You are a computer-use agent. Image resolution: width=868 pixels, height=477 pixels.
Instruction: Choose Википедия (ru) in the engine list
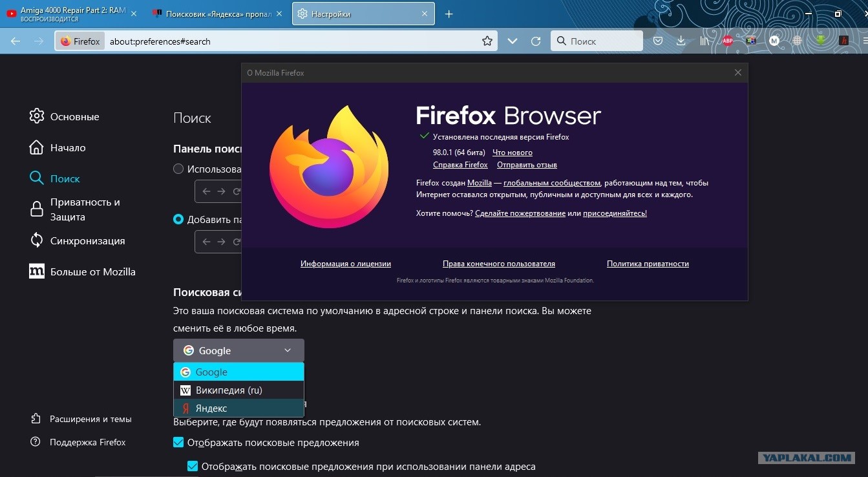[x=238, y=390]
